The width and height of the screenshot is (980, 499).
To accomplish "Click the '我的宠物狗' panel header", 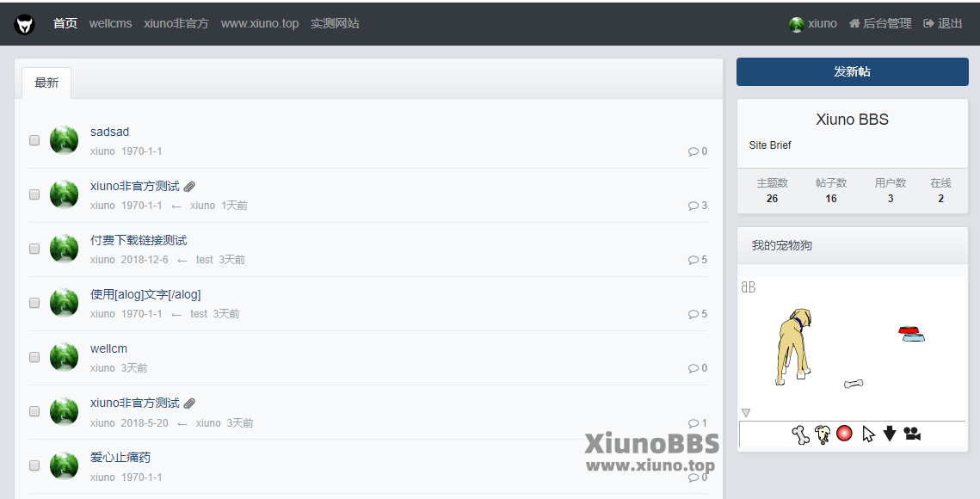I will (853, 246).
